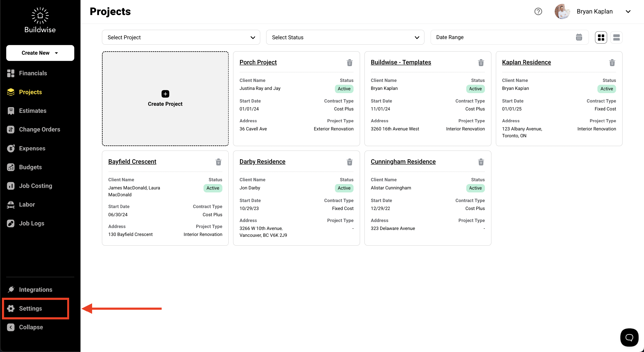Expand the Create New menu button
Viewport: 644px width, 352px height.
[40, 53]
